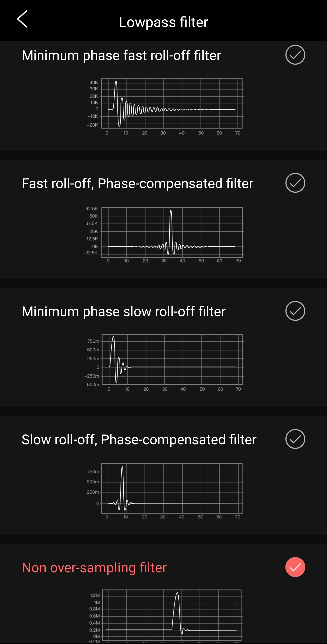Click the Minimum phase slow roll-off graph
Viewport: 327px width, 644px height.
click(172, 359)
